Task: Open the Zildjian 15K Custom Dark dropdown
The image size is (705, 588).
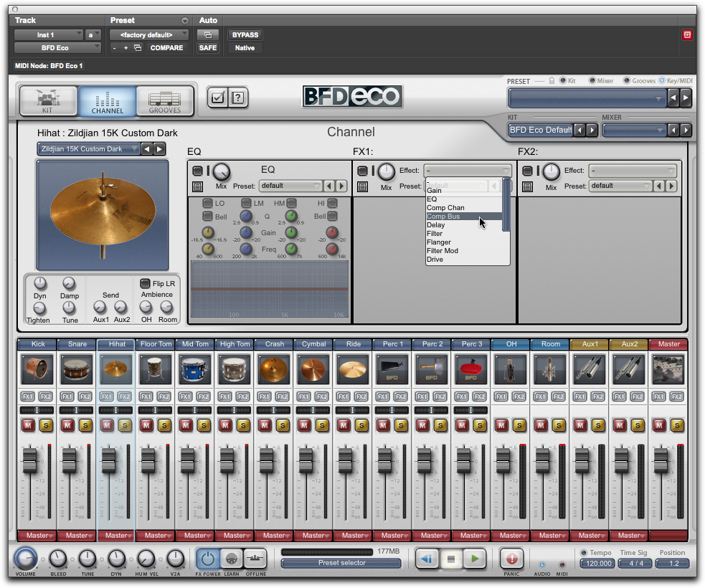Action: (x=89, y=149)
